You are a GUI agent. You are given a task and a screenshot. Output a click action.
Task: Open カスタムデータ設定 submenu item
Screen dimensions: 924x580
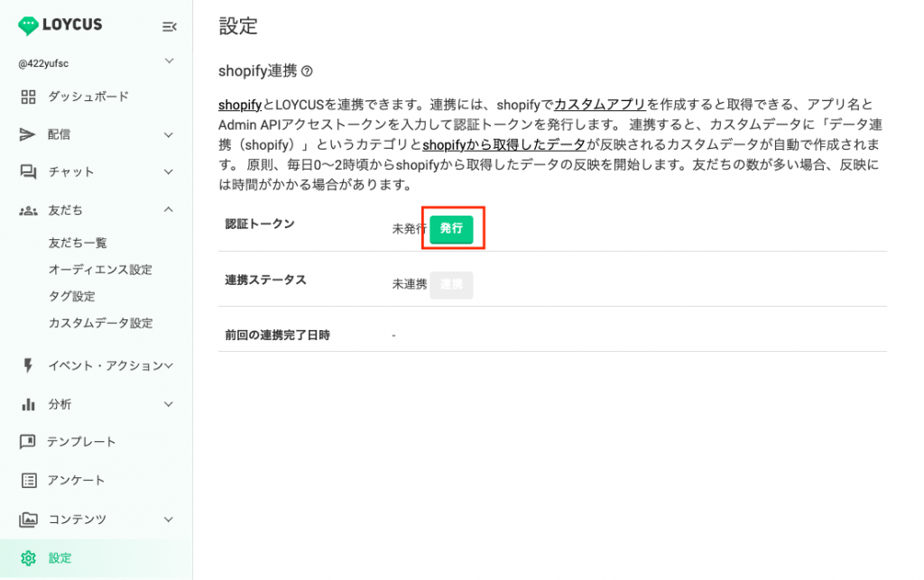[x=101, y=323]
